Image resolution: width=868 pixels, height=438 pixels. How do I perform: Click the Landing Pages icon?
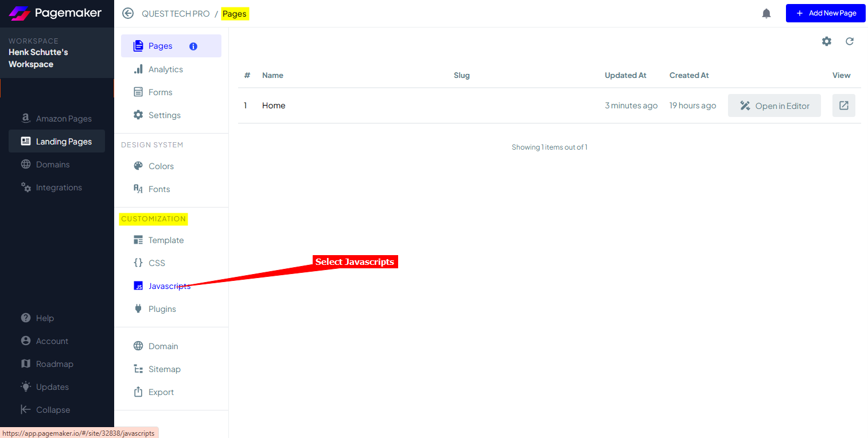[x=26, y=141]
